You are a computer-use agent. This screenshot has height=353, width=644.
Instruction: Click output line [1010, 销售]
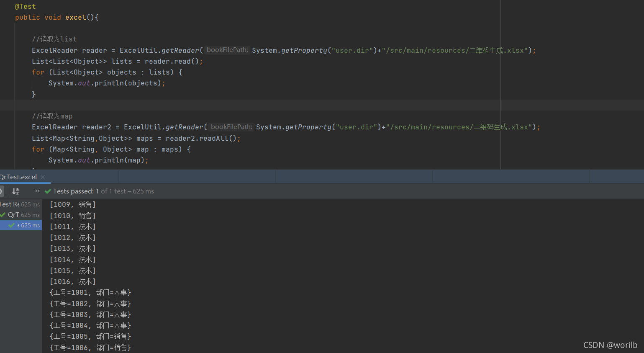click(73, 216)
